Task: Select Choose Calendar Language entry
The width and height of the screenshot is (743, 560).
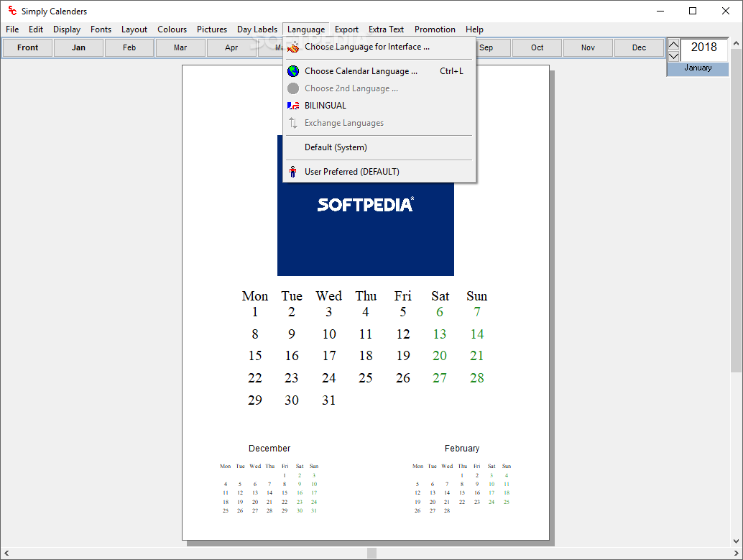Action: (x=379, y=71)
